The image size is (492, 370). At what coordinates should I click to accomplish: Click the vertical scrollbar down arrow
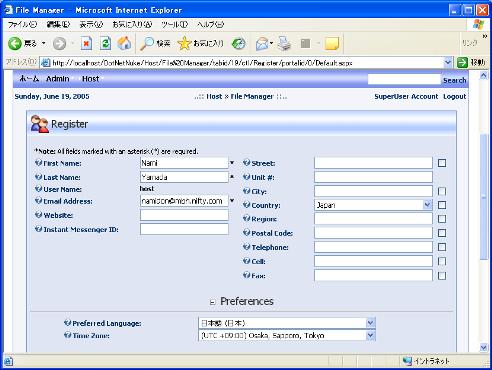point(484,348)
